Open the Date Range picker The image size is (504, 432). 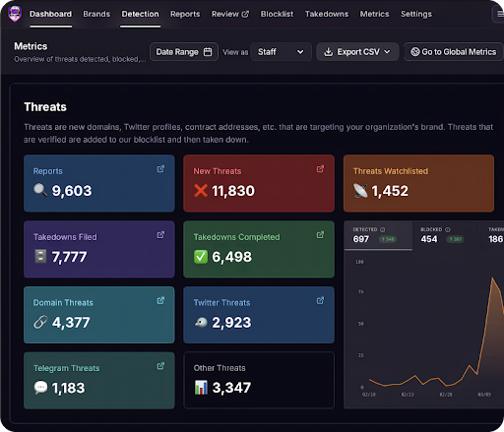184,52
